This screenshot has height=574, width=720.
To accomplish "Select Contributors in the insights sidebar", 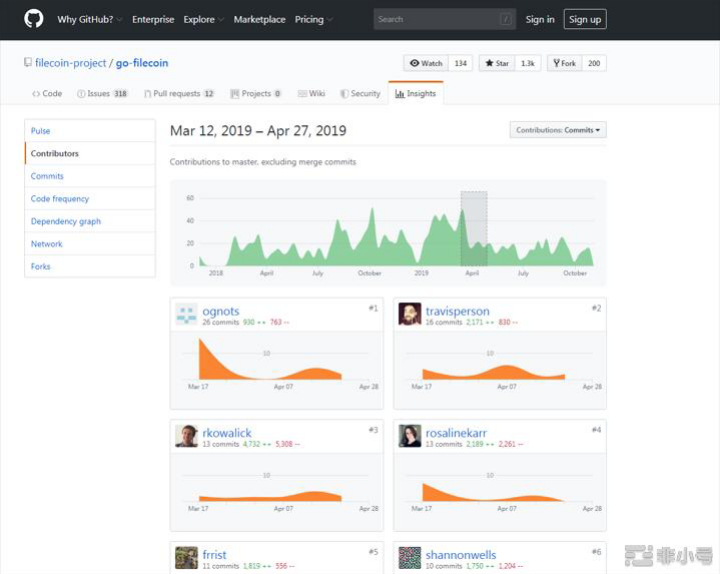I will pos(90,153).
